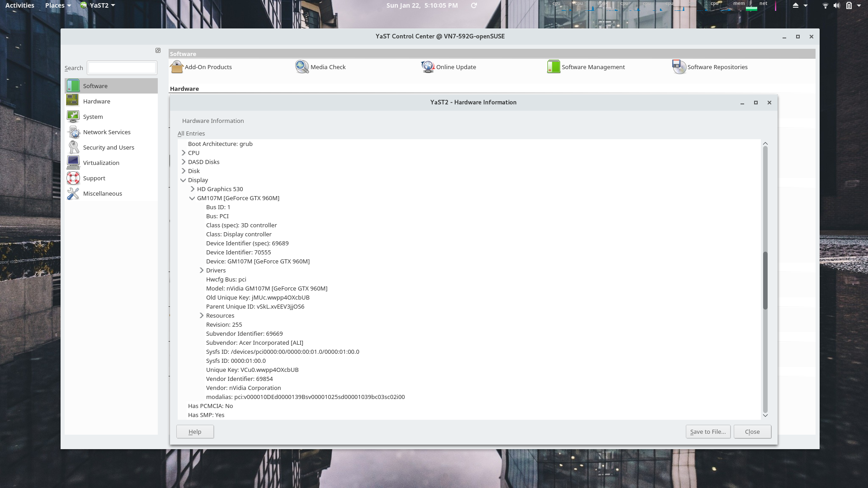Click Close button in Hardware Information

pyautogui.click(x=752, y=432)
